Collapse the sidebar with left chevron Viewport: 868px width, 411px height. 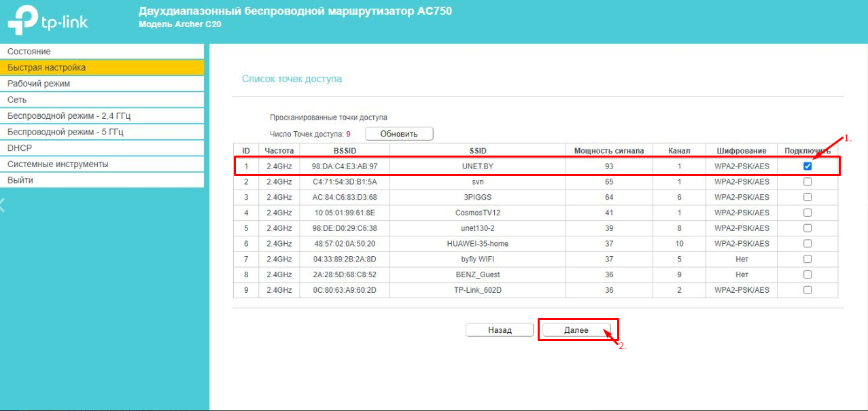tap(3, 205)
